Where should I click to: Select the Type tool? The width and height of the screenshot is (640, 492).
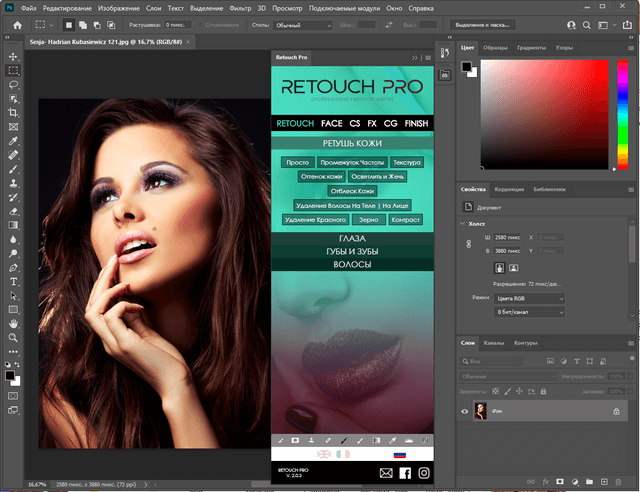click(x=13, y=282)
